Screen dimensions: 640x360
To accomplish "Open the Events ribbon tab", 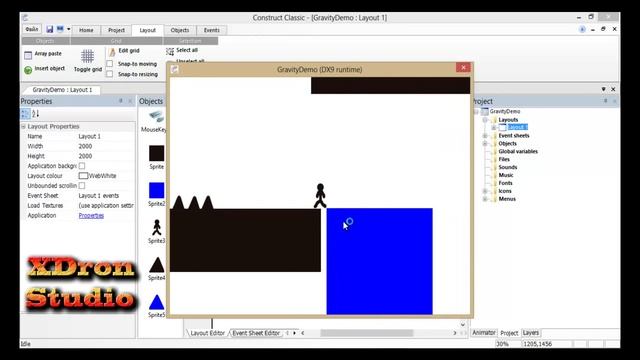I will point(211,30).
